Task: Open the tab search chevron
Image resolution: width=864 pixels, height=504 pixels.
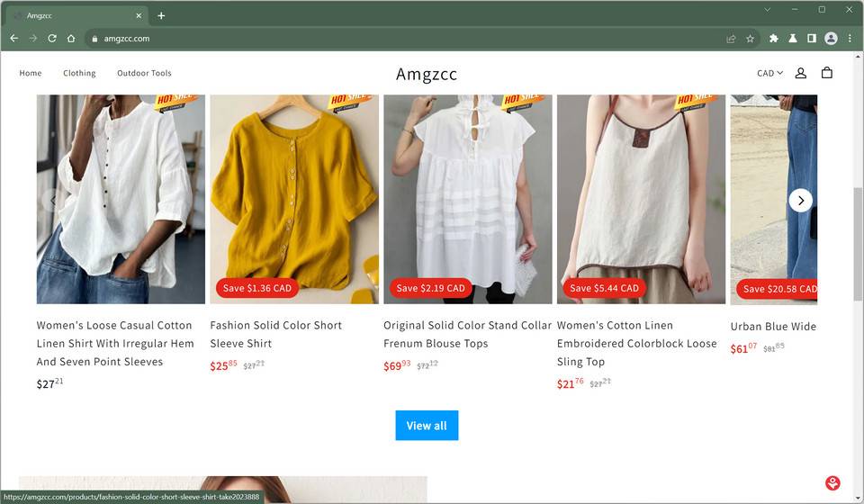Action: coord(767,9)
